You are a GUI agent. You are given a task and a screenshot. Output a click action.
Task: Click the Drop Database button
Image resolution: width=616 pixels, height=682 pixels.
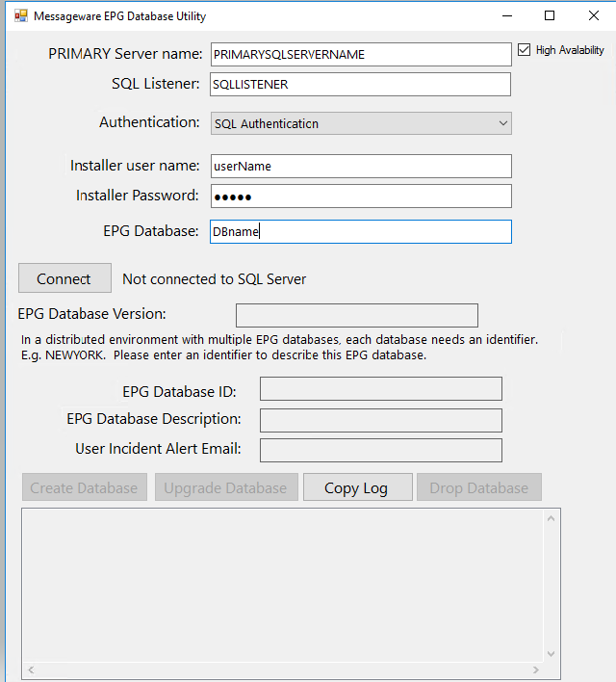(x=479, y=487)
